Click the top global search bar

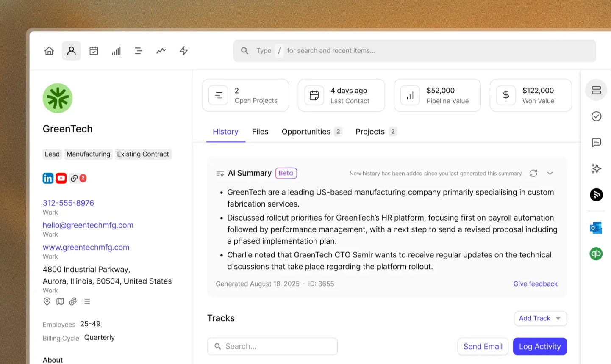tap(414, 51)
